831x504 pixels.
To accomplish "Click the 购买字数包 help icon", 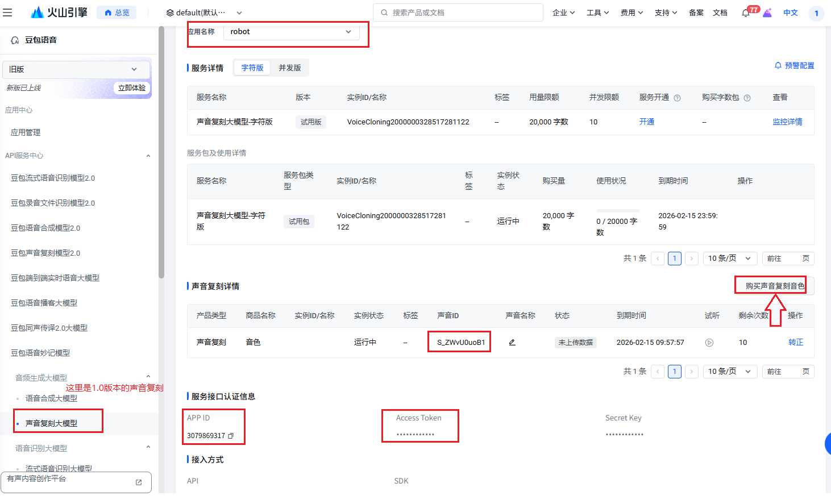I will [747, 98].
